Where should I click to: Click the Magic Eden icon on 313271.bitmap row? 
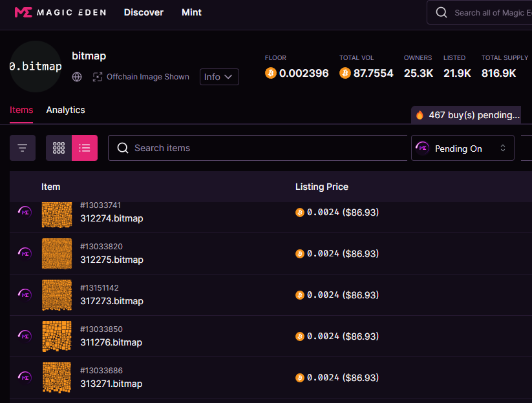pos(25,378)
